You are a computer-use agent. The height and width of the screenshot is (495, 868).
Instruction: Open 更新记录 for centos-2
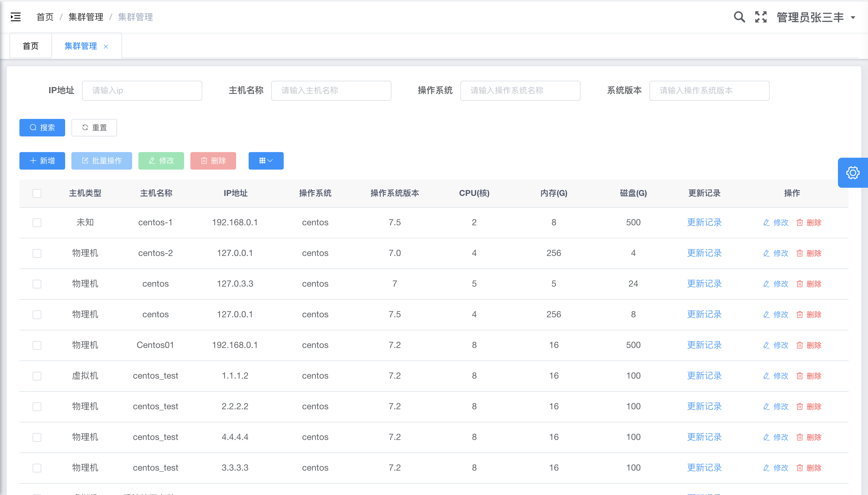tap(704, 253)
